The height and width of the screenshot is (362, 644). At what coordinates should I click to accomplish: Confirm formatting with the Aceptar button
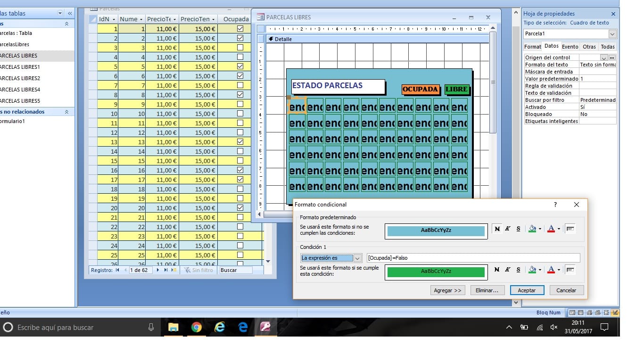click(527, 290)
